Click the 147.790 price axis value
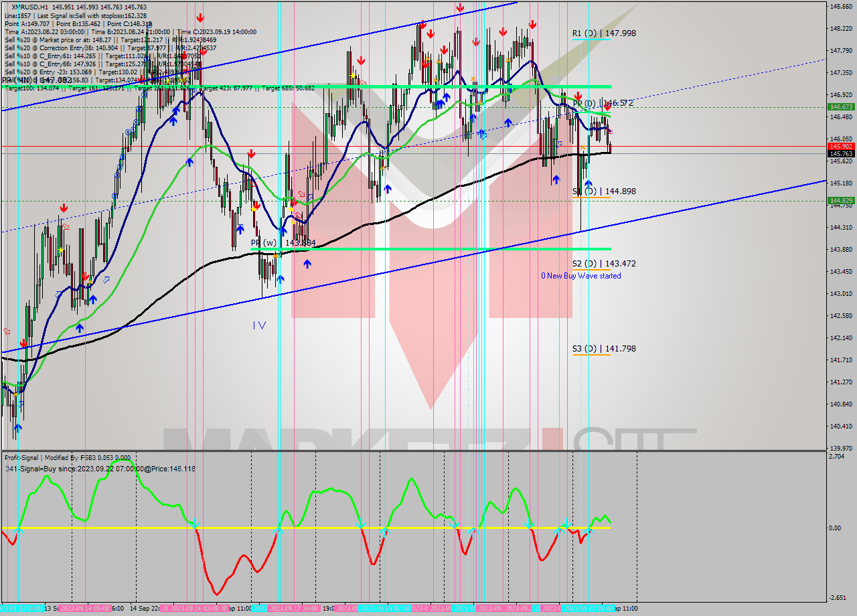Screen dimensions: 857x616 (x=841, y=51)
